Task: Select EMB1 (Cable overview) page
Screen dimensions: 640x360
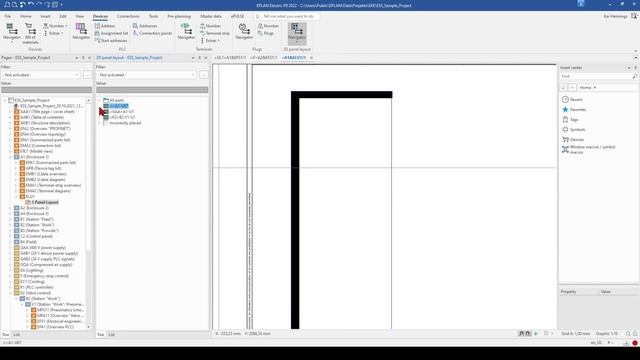Action: point(46,174)
